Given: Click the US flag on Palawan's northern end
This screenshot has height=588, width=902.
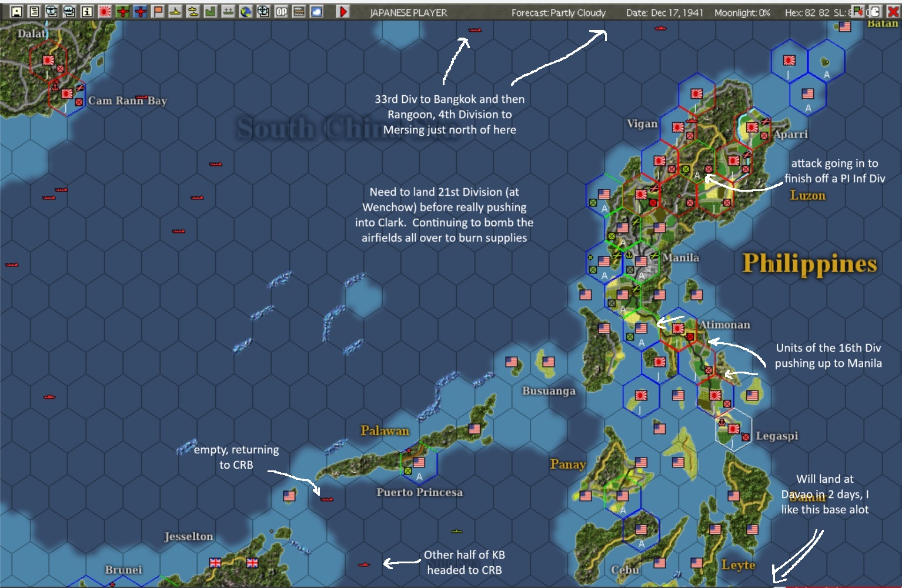Looking at the screenshot, I should click(475, 429).
